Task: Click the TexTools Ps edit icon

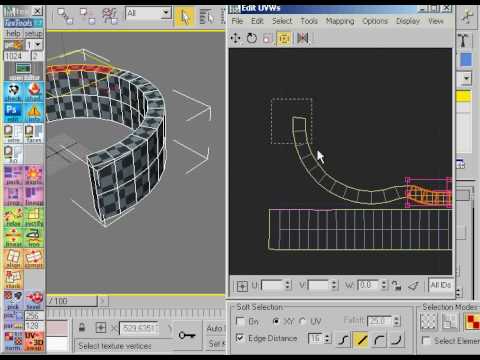Action: click(x=13, y=113)
